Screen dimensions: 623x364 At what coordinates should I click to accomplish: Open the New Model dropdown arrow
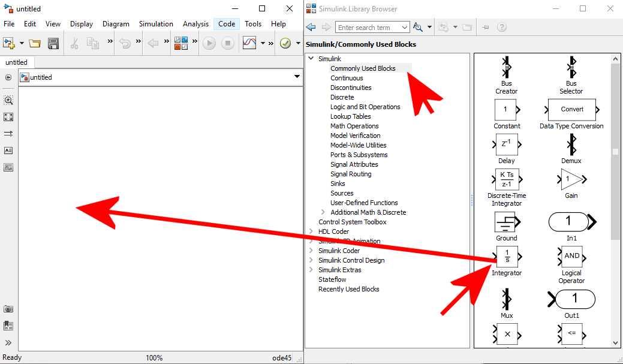[x=22, y=43]
